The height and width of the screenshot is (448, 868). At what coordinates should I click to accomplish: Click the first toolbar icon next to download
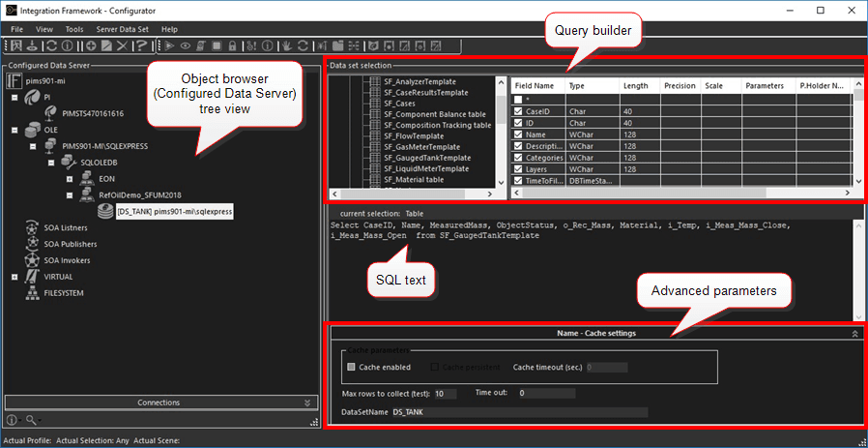pyautogui.click(x=16, y=46)
